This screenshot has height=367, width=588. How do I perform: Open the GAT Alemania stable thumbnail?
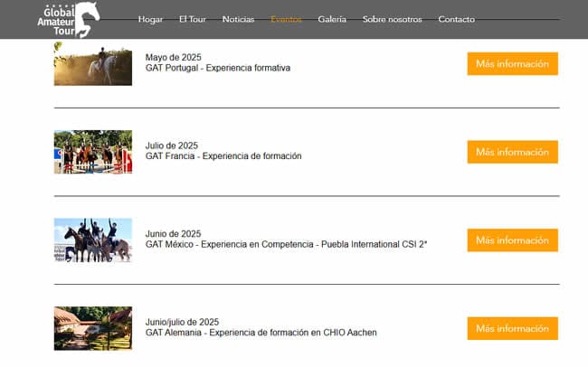[x=93, y=328]
